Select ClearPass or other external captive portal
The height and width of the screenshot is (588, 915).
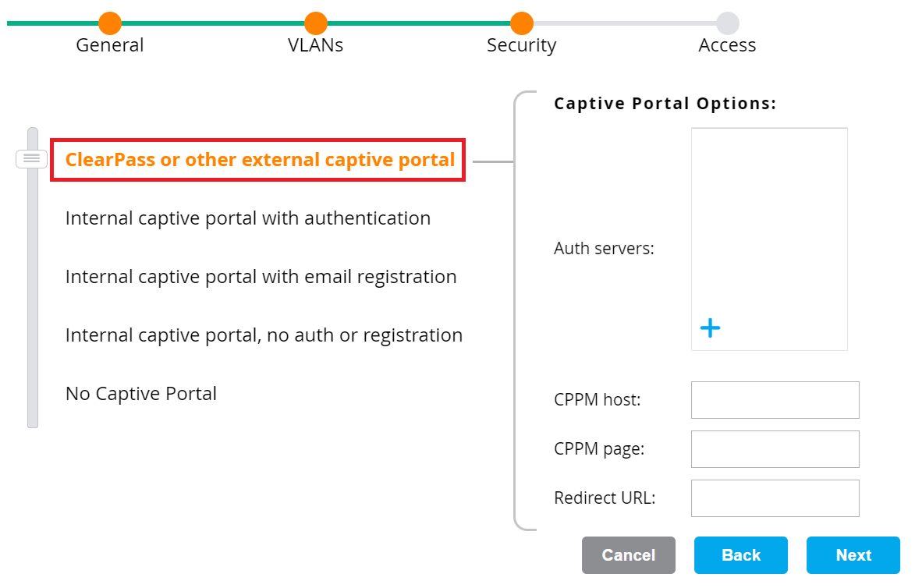pos(260,160)
